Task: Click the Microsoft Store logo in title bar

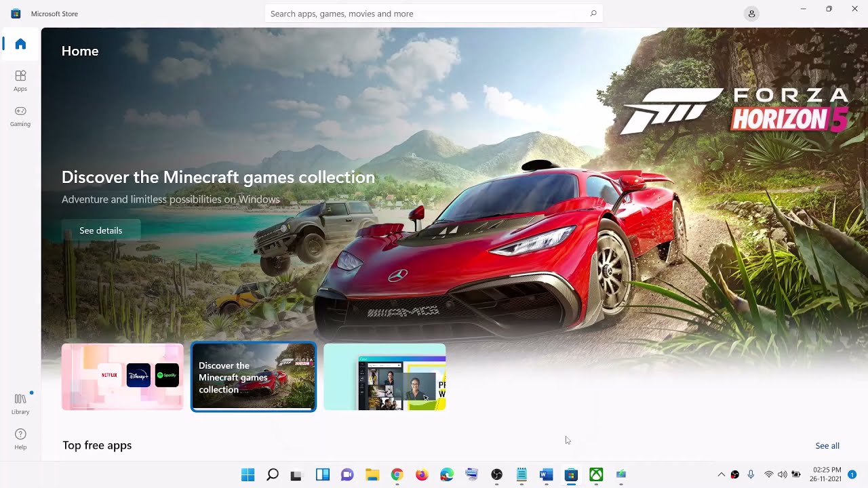Action: (x=16, y=14)
